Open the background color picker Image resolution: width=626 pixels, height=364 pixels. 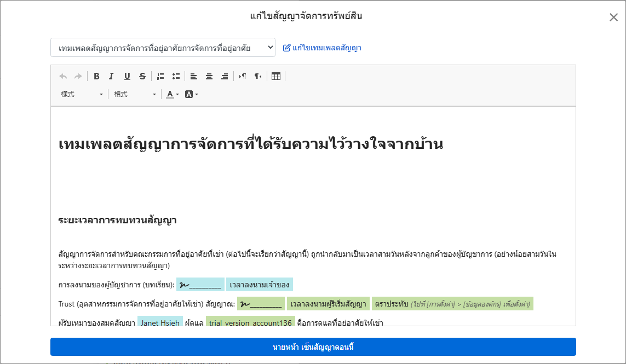[192, 94]
